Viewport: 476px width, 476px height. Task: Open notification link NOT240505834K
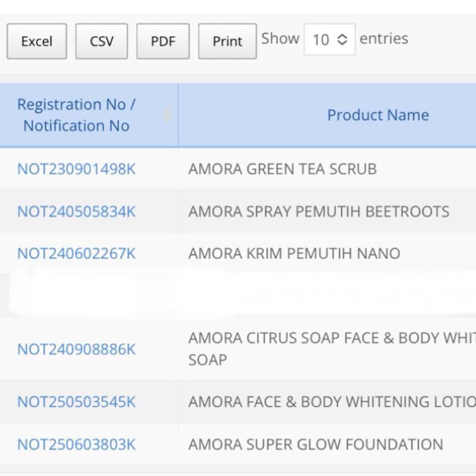76,211
